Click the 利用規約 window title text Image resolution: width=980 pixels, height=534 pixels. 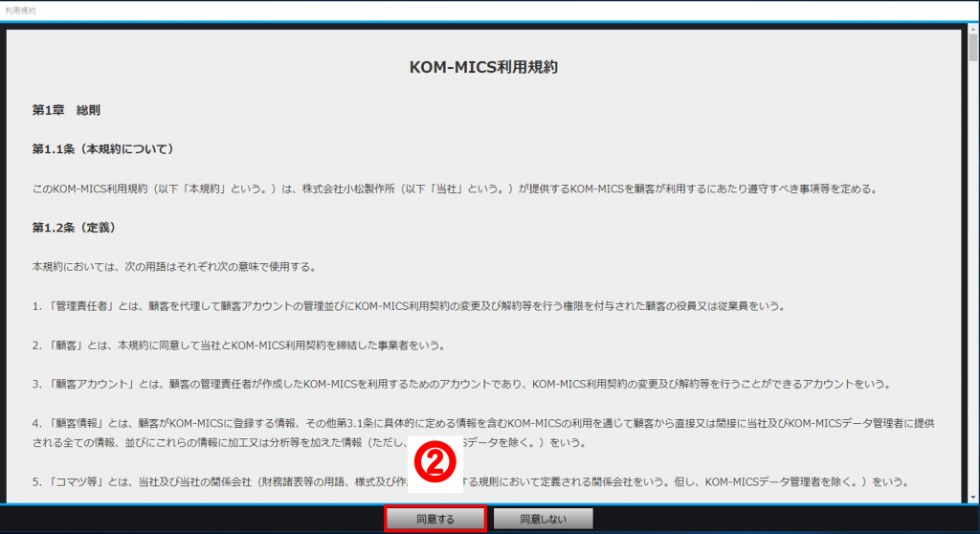21,11
